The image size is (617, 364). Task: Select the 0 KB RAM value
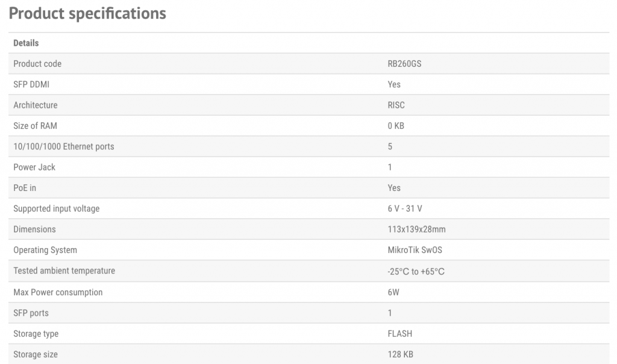[x=396, y=126]
